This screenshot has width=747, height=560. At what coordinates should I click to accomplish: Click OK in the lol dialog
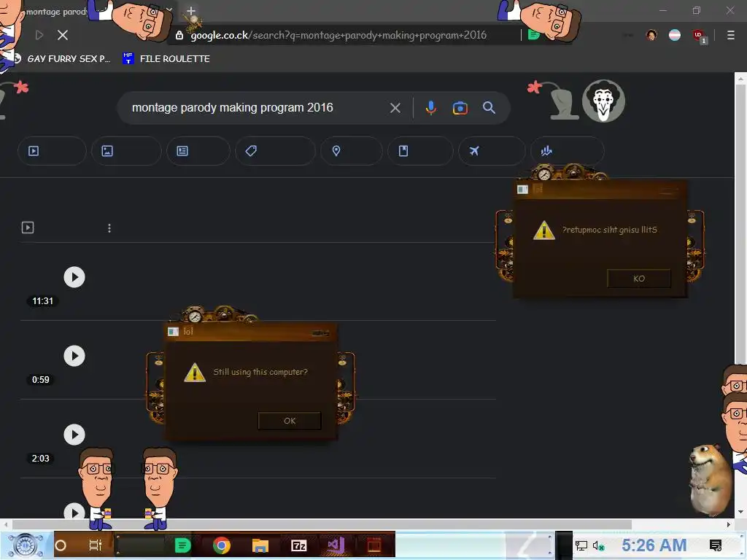pyautogui.click(x=290, y=421)
